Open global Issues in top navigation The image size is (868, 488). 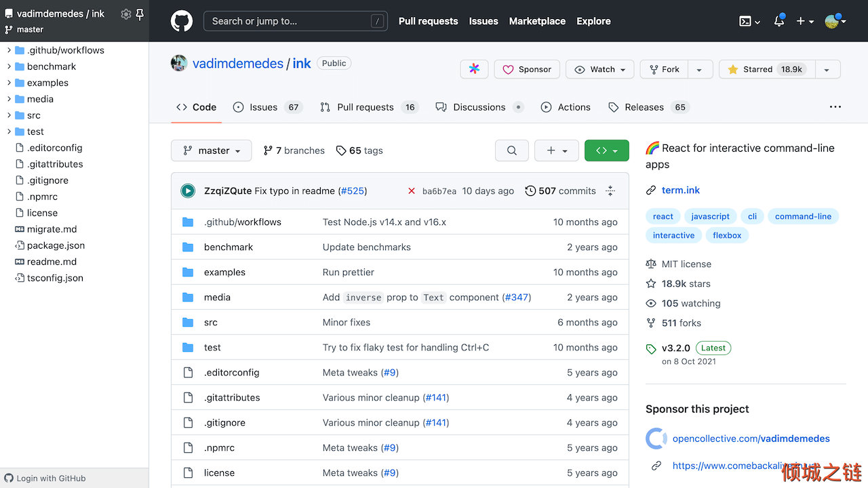point(484,21)
